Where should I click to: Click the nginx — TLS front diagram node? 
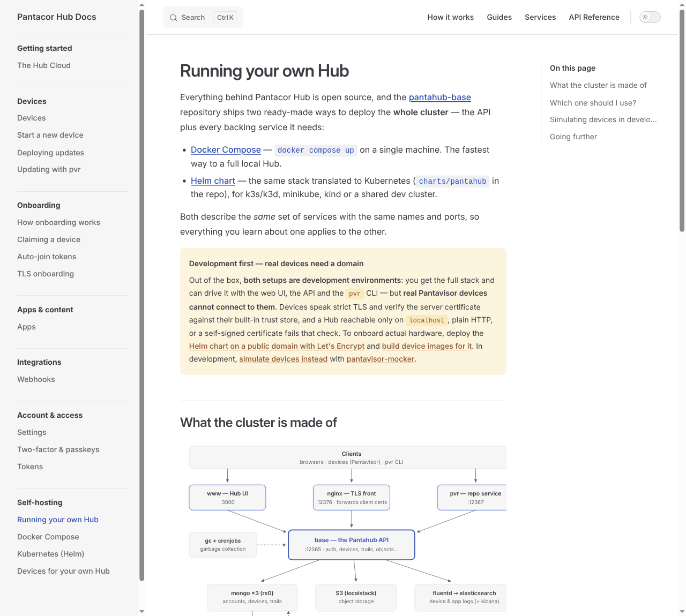352,498
